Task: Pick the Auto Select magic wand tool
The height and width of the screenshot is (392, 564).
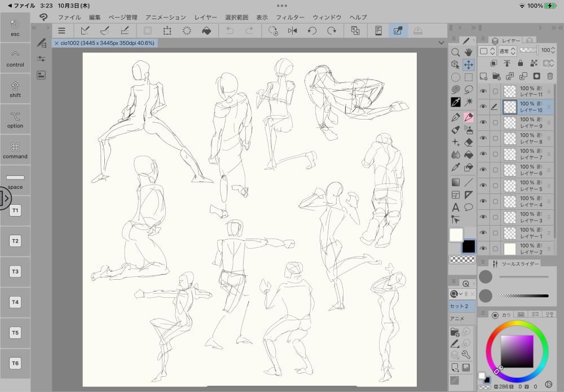Action: click(469, 102)
